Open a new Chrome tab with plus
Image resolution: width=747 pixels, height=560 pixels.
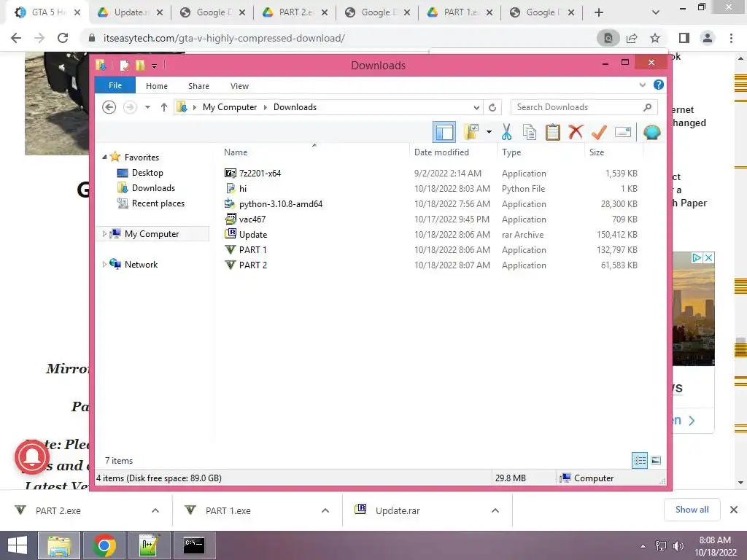pos(599,13)
